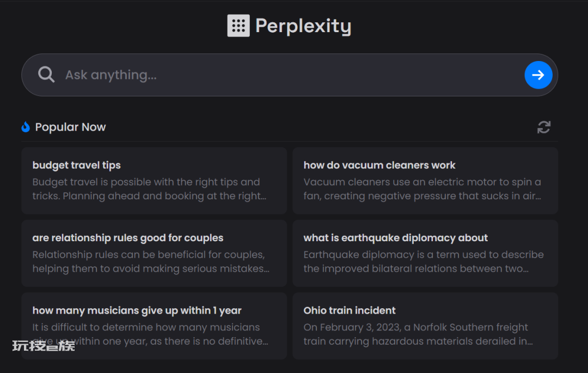Click the magnifying glass search icon
The height and width of the screenshot is (373, 588).
pyautogui.click(x=46, y=75)
